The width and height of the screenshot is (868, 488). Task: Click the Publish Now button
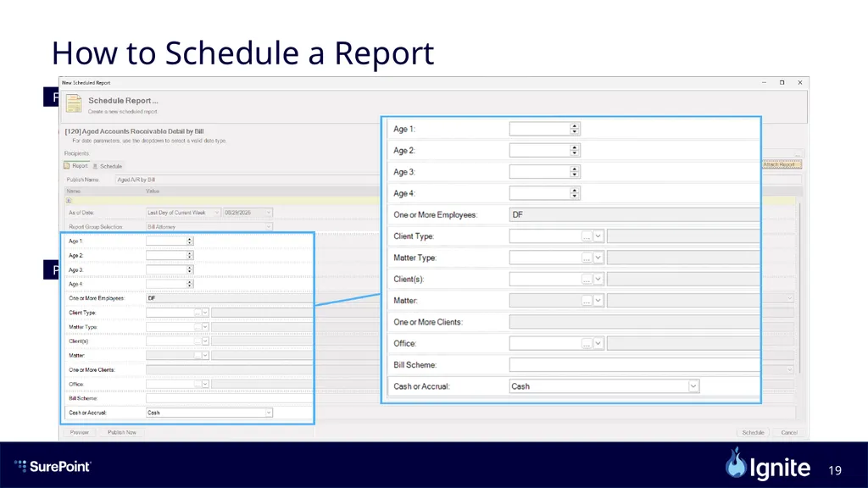click(x=122, y=433)
